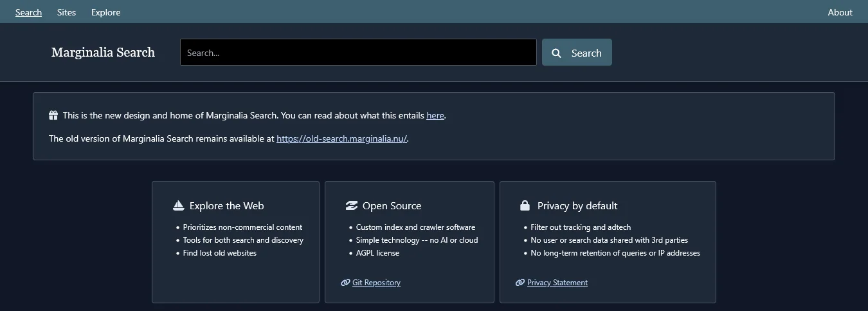Click 'No long-term retention of queries' bullet

point(615,253)
